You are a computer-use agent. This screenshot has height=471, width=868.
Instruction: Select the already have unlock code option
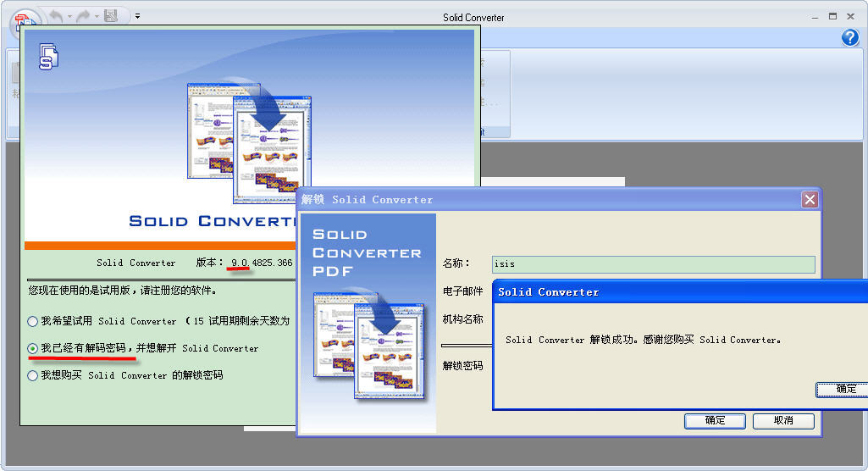[33, 349]
